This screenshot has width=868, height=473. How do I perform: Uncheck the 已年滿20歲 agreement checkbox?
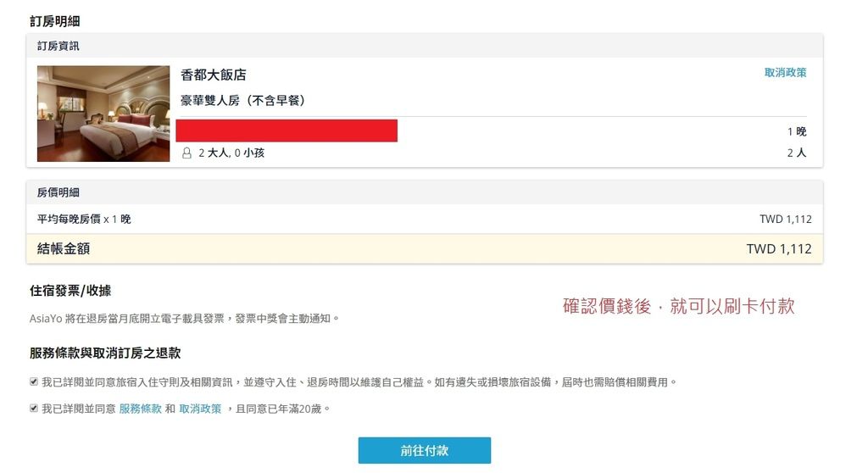point(34,409)
